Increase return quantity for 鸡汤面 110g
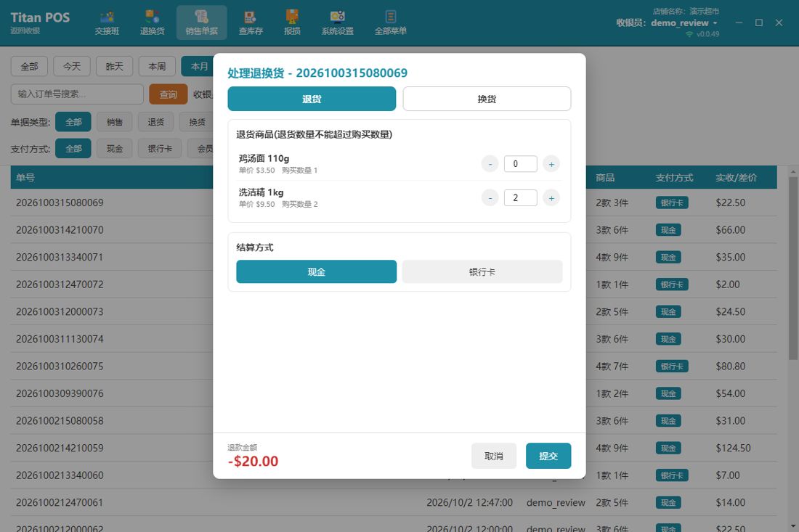 click(551, 164)
